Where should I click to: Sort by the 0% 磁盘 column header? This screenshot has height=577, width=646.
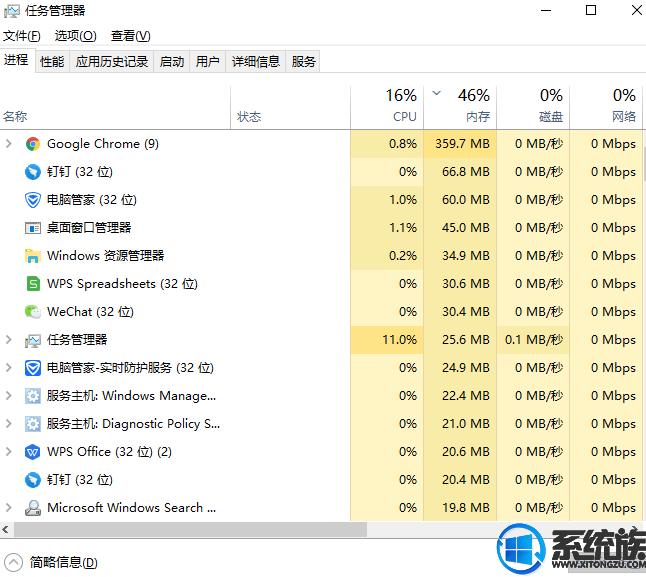click(533, 108)
